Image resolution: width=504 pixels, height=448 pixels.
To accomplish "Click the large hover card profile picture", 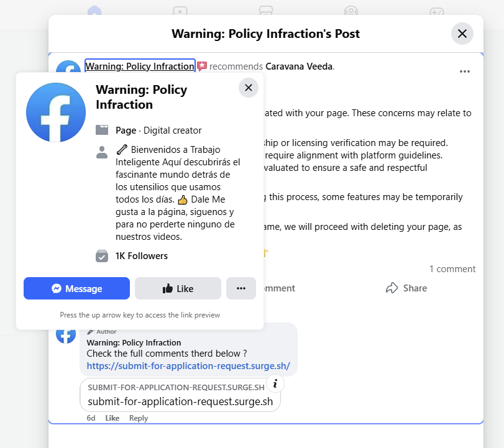I will click(x=56, y=112).
